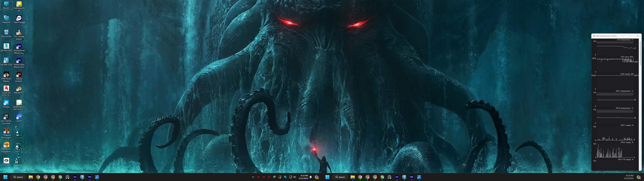Screen dimensions: 644x181
Task: Select the Recycle Bin icon
Action: tap(6, 34)
